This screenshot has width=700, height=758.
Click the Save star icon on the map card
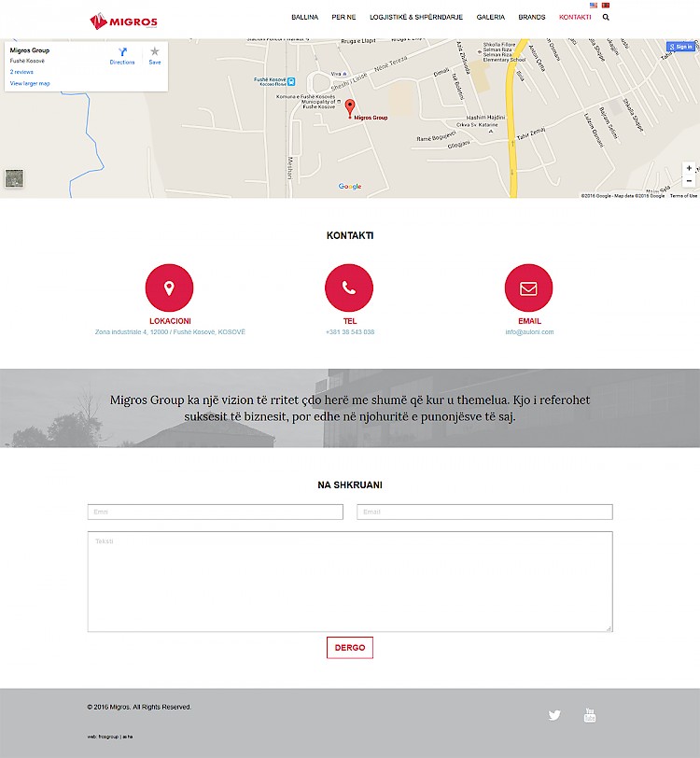coord(155,51)
